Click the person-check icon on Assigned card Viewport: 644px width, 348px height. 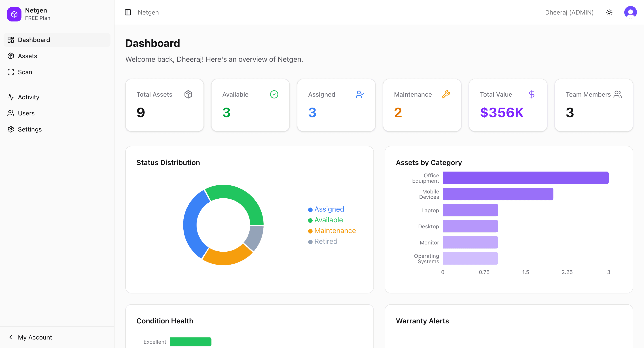coord(360,94)
